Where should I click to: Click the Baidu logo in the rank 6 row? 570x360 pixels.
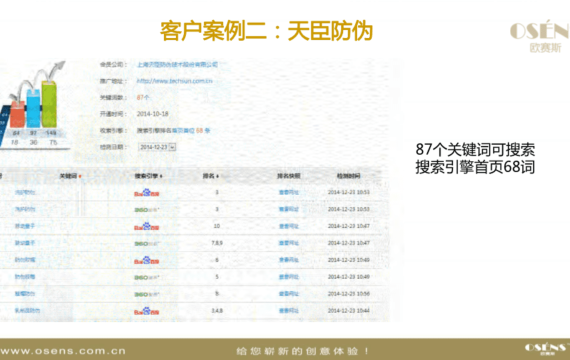pyautogui.click(x=146, y=260)
